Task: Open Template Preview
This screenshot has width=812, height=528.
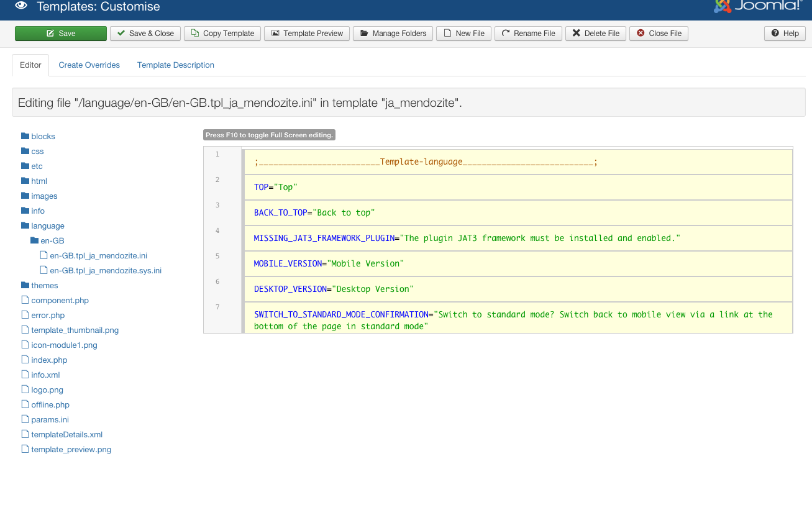Action: point(307,34)
